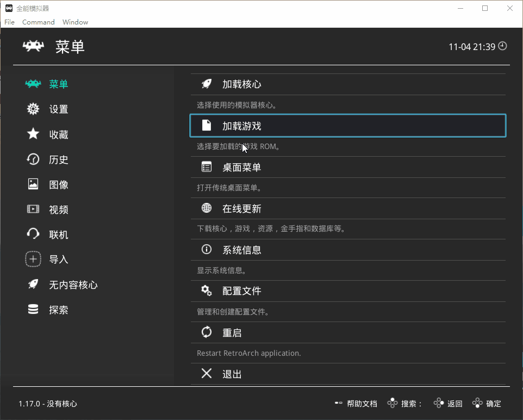This screenshot has width=523, height=420.
Task: Open the 联机 (Netplay) sidebar icon
Action: point(33,234)
